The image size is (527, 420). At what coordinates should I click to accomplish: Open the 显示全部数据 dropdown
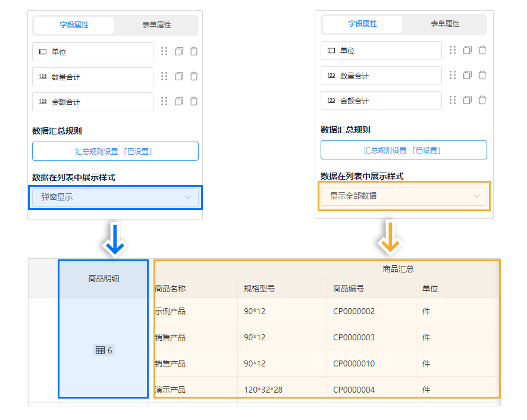(x=404, y=196)
